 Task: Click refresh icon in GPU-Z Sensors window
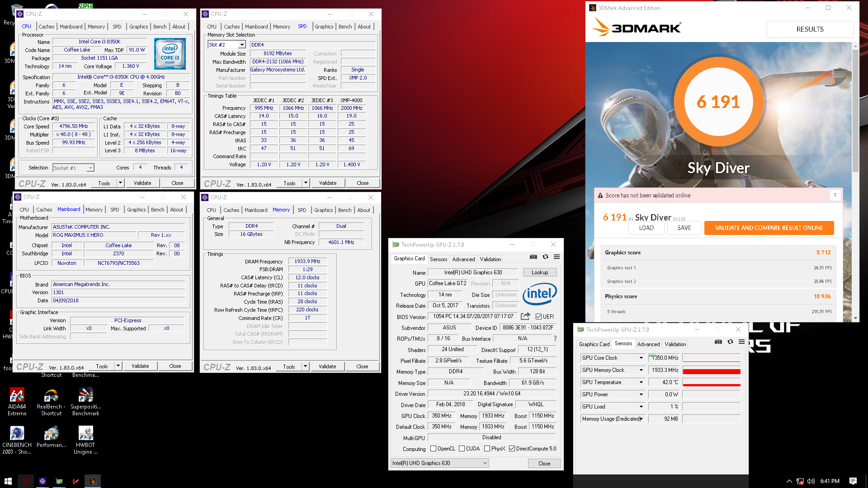coord(730,342)
